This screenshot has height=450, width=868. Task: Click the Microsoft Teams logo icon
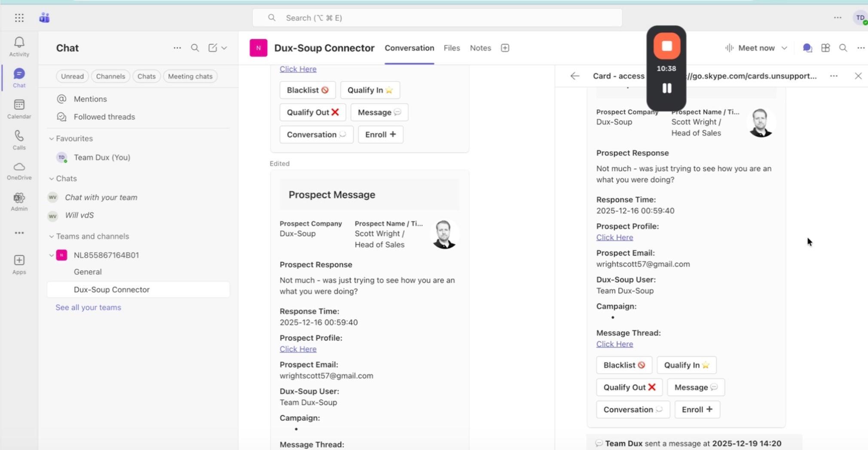click(44, 18)
